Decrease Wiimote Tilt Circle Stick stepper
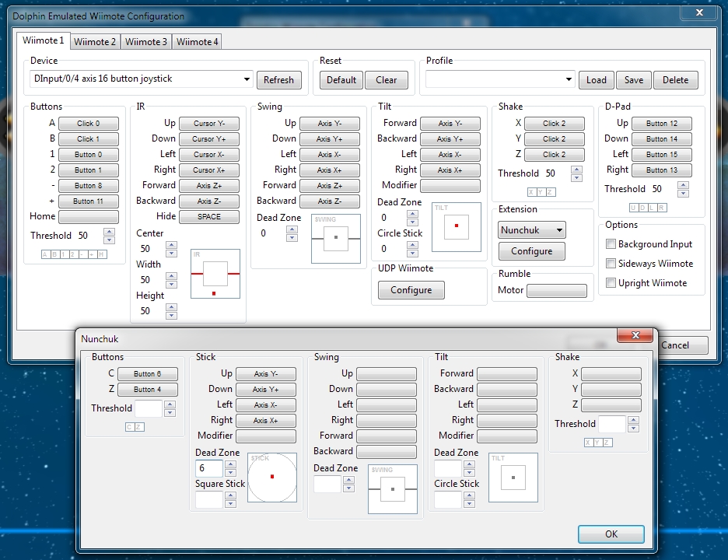Screen dimensions: 728x560 tap(412, 253)
